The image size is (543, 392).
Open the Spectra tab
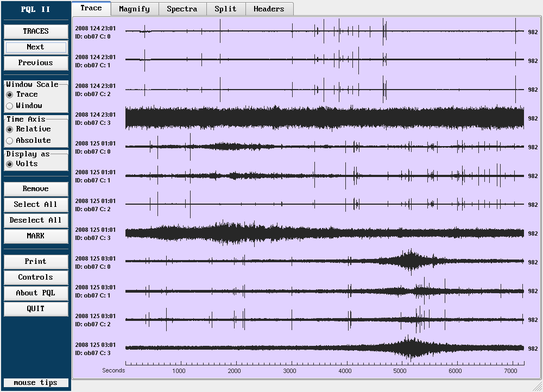click(182, 9)
